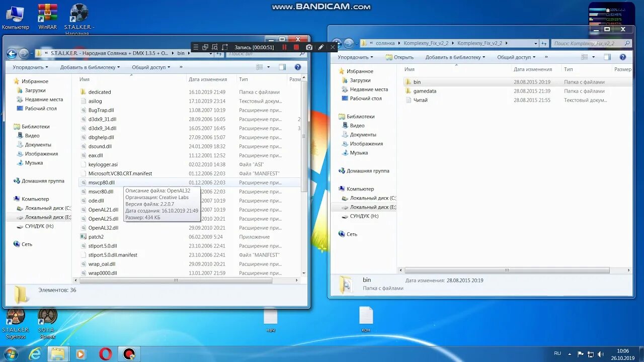Open Добавить в библиотеку in the bin window
The width and height of the screenshot is (644, 362).
[x=90, y=67]
